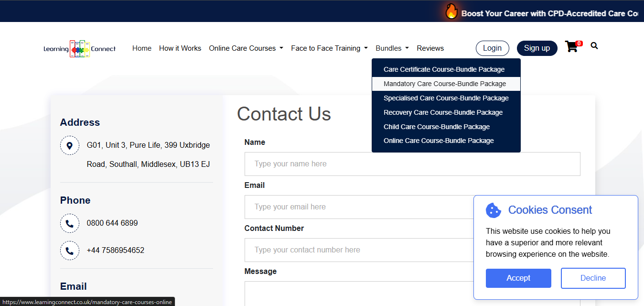The width and height of the screenshot is (644, 306).
Task: Collapse the Bundles dropdown menu
Action: point(392,48)
